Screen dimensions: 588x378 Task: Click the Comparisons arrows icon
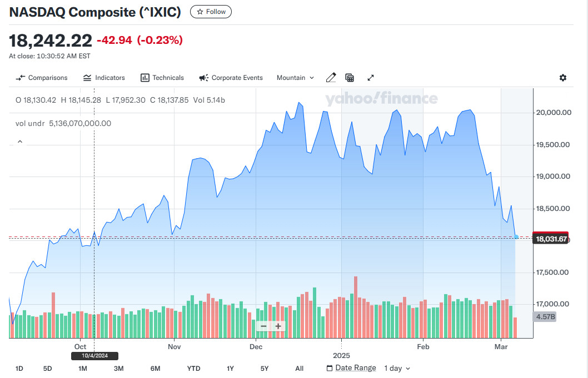tap(20, 78)
